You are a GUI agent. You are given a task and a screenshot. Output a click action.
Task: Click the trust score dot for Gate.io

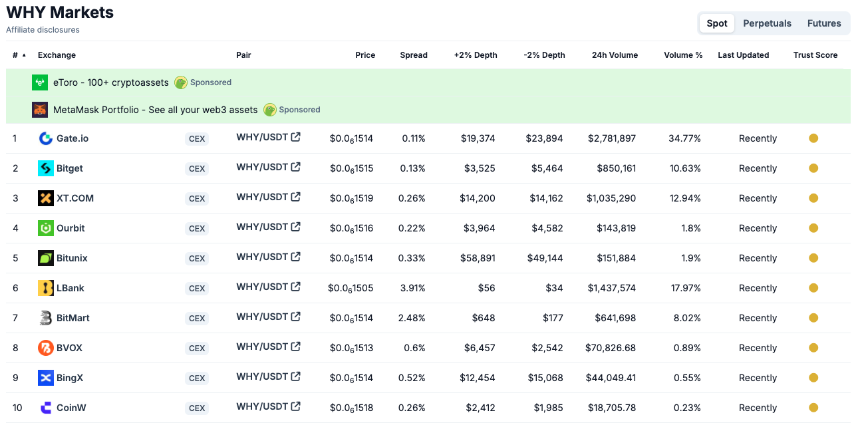click(813, 138)
